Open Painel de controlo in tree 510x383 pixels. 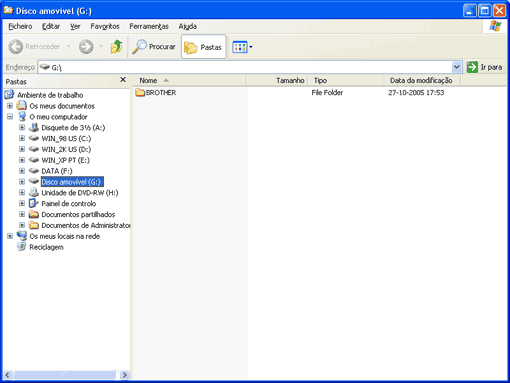click(x=68, y=204)
